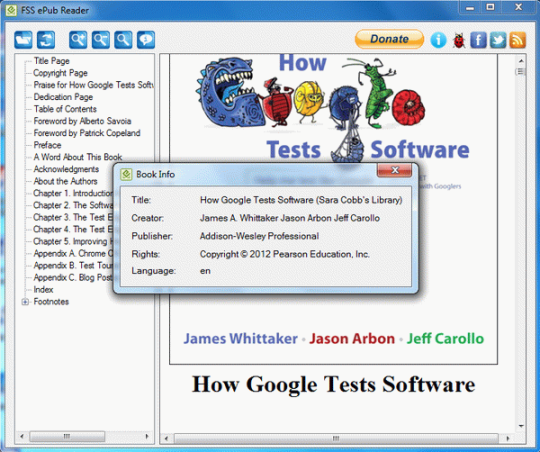Click the reading pane scroll left arrow
Image resolution: width=540 pixels, height=452 pixels.
(x=167, y=439)
